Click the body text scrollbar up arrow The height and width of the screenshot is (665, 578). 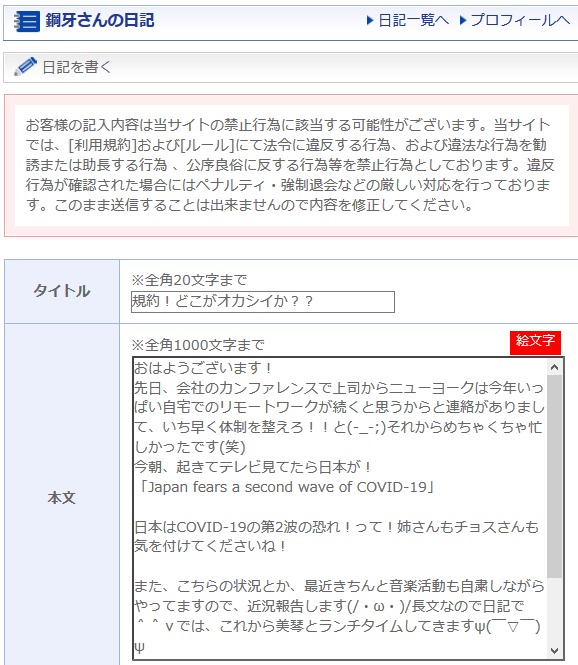coord(554,367)
